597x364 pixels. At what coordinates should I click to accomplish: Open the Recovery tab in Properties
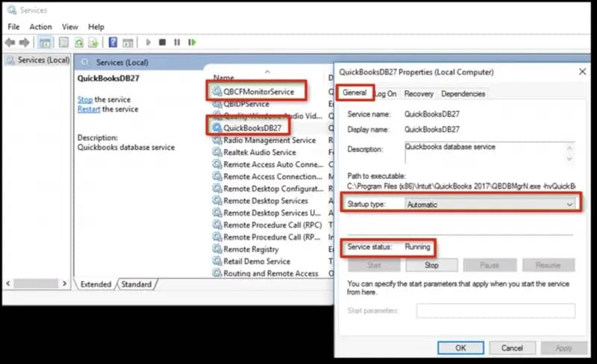pyautogui.click(x=419, y=94)
